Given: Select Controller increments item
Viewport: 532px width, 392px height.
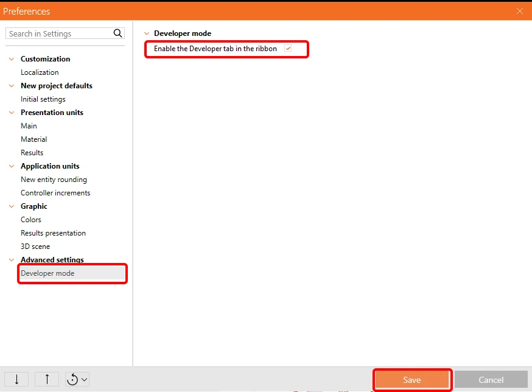Looking at the screenshot, I should click(55, 193).
